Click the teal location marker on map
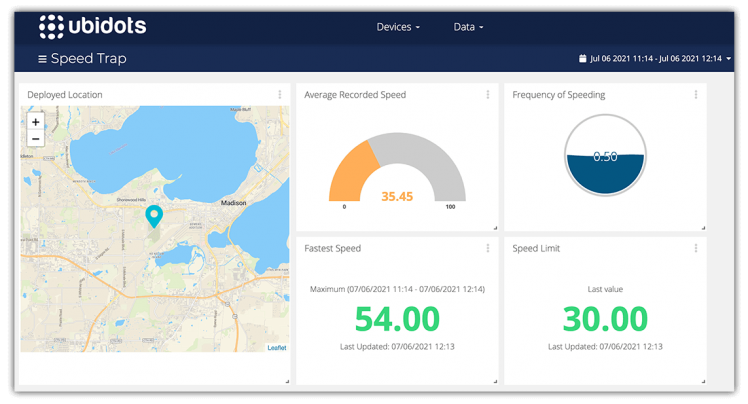 153,215
